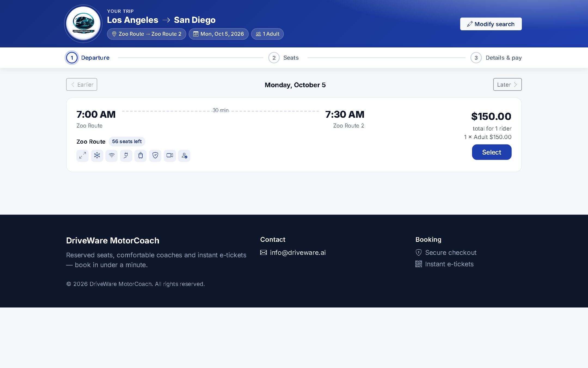The height and width of the screenshot is (368, 588).
Task: Click the 30 min duration label
Action: click(220, 110)
